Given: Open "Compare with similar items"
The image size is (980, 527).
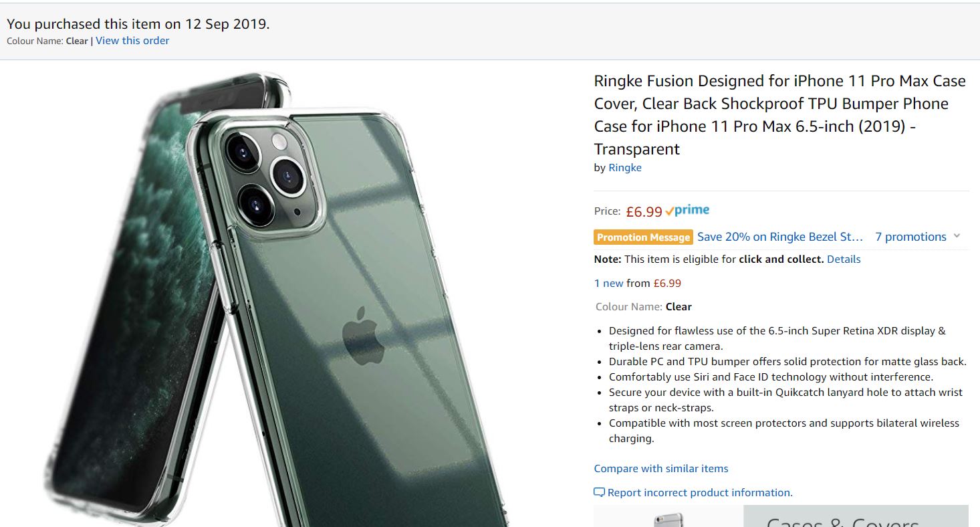Looking at the screenshot, I should [661, 469].
